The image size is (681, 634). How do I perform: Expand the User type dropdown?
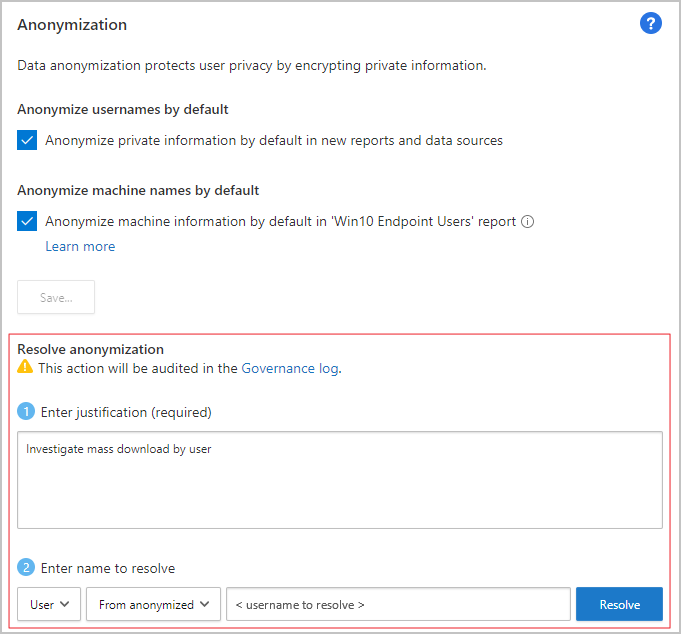(x=49, y=604)
